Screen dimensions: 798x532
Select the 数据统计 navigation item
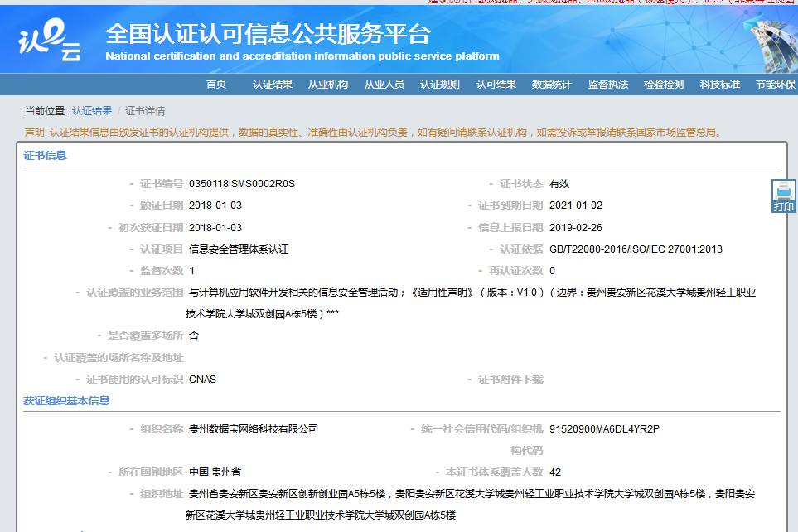point(552,84)
